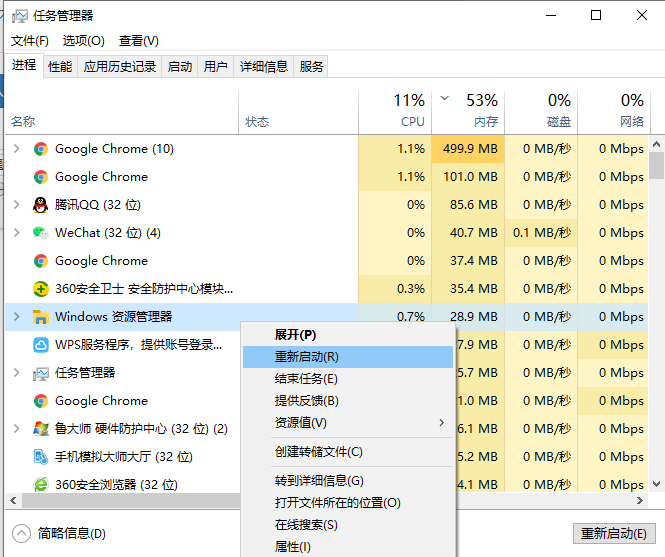Switch to the 启动 tab
The height and width of the screenshot is (557, 665).
pyautogui.click(x=180, y=67)
